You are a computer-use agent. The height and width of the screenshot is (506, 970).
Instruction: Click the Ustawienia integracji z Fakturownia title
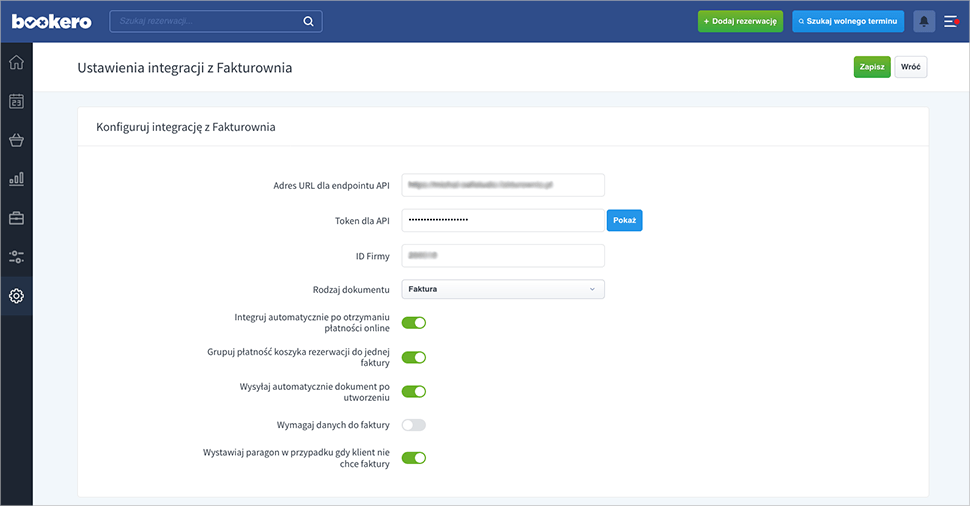[x=184, y=67]
